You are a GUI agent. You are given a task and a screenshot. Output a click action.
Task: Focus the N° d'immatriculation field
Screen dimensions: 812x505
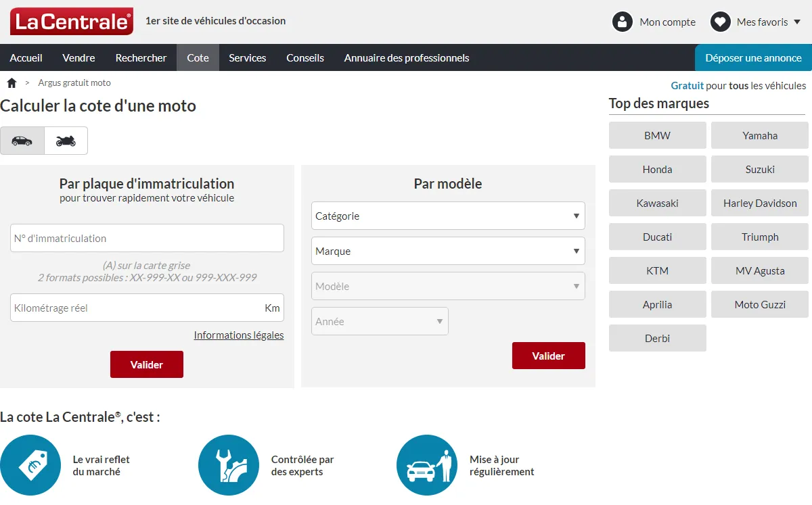(x=147, y=238)
